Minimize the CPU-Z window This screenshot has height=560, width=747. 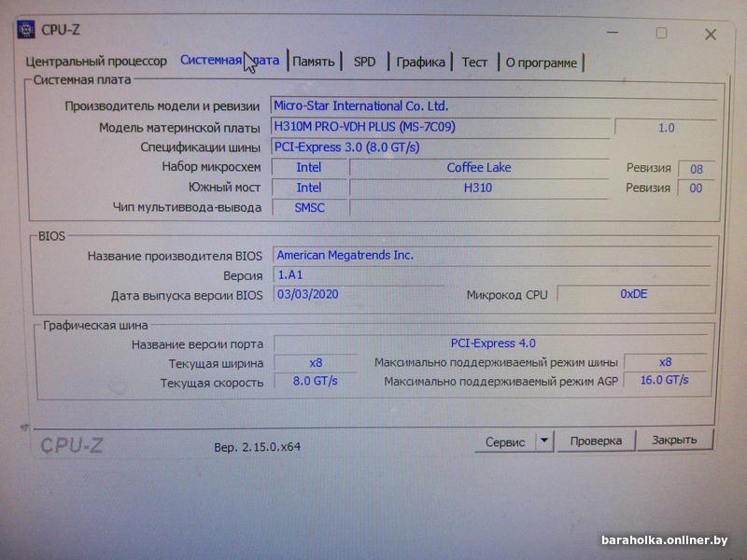pos(613,33)
